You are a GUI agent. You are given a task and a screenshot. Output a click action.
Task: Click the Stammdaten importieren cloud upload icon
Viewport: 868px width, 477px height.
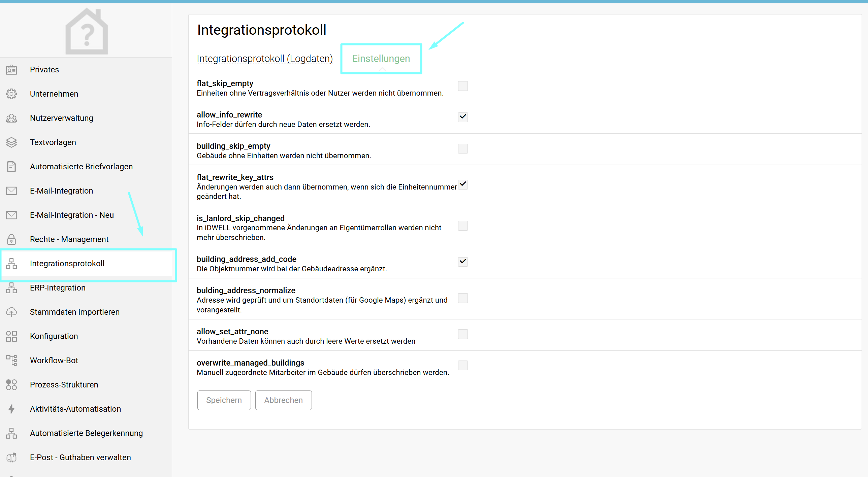pyautogui.click(x=11, y=312)
